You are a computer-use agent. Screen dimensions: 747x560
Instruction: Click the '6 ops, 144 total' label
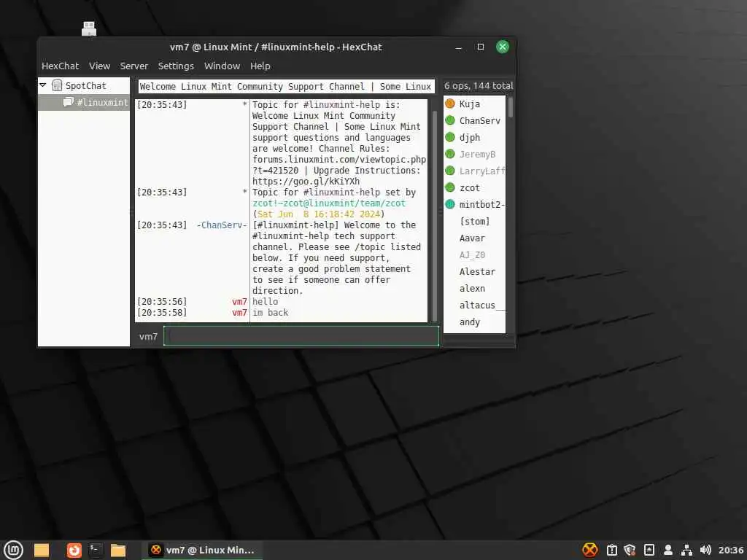(479, 86)
